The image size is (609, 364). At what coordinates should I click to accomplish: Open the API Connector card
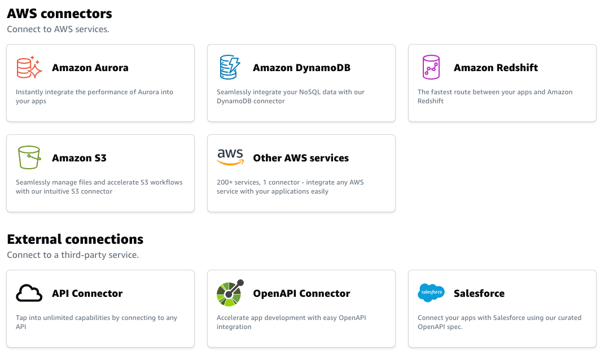(100, 309)
